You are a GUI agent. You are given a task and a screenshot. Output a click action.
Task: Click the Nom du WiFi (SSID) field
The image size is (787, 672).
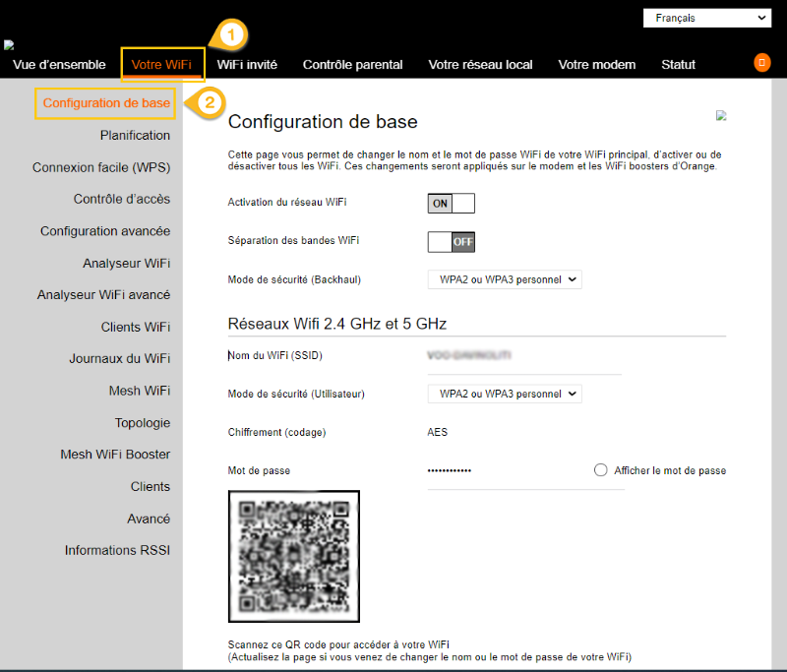tap(523, 355)
